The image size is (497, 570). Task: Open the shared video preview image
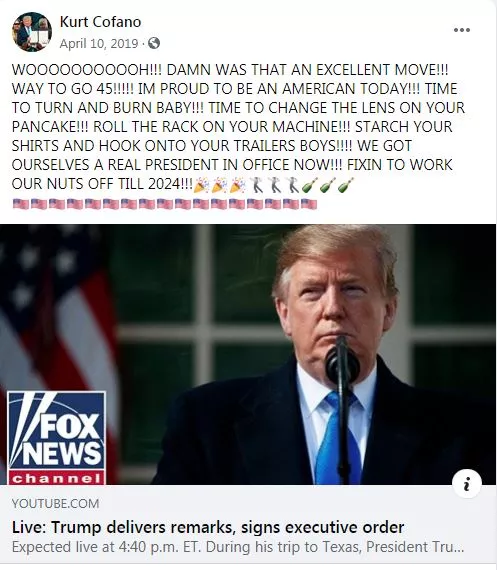coord(248,354)
